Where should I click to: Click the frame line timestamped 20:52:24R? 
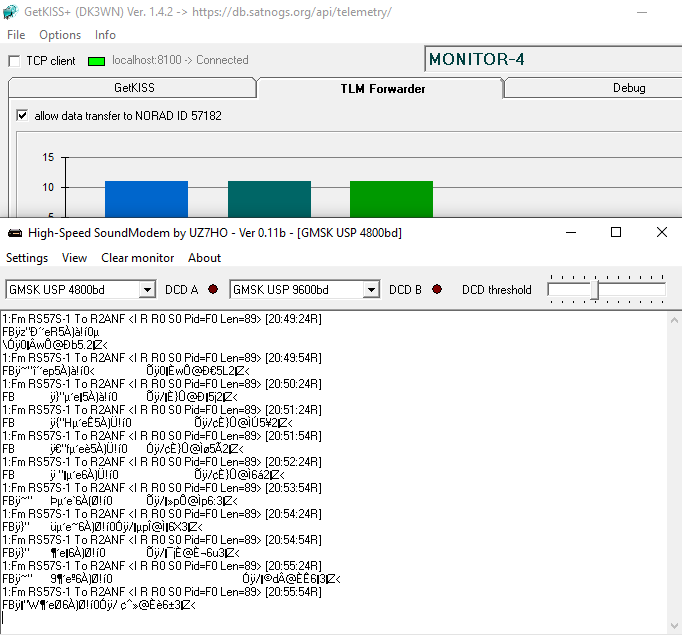pyautogui.click(x=162, y=462)
